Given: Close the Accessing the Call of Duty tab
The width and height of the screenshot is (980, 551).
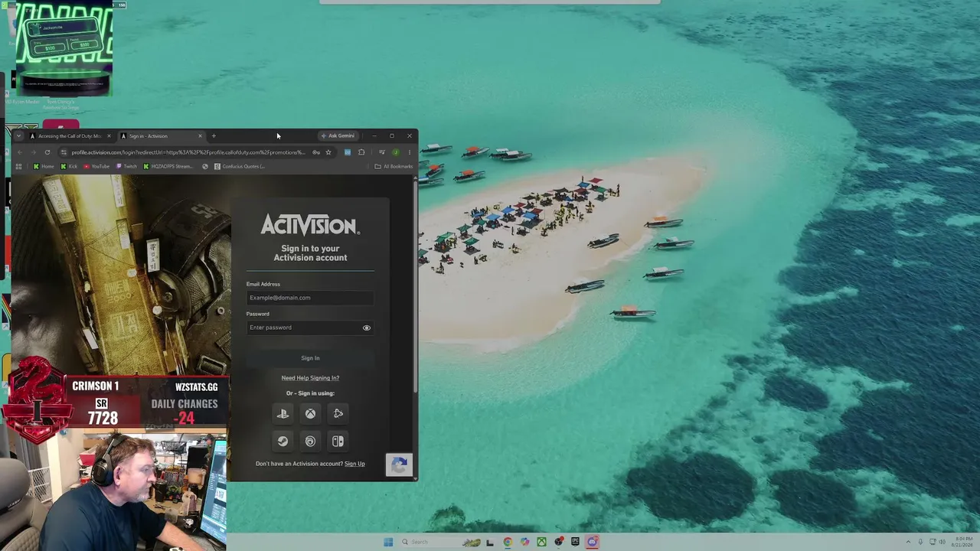Looking at the screenshot, I should click(109, 136).
